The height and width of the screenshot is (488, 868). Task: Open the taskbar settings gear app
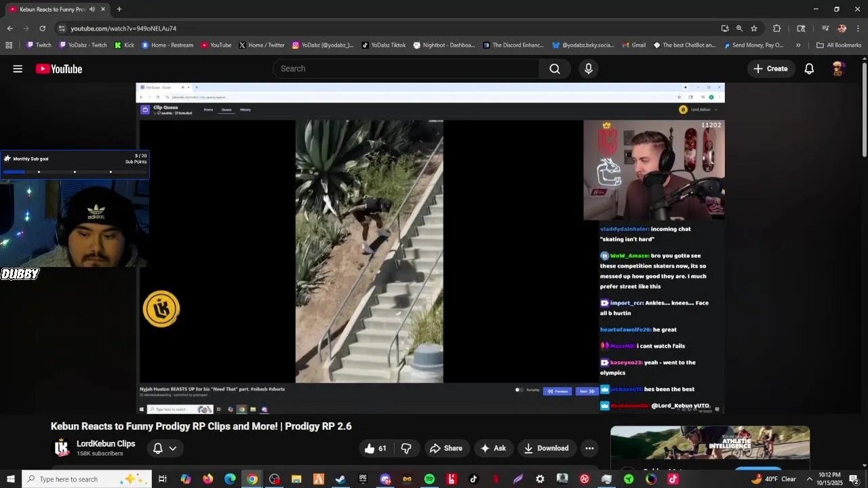pos(540,479)
